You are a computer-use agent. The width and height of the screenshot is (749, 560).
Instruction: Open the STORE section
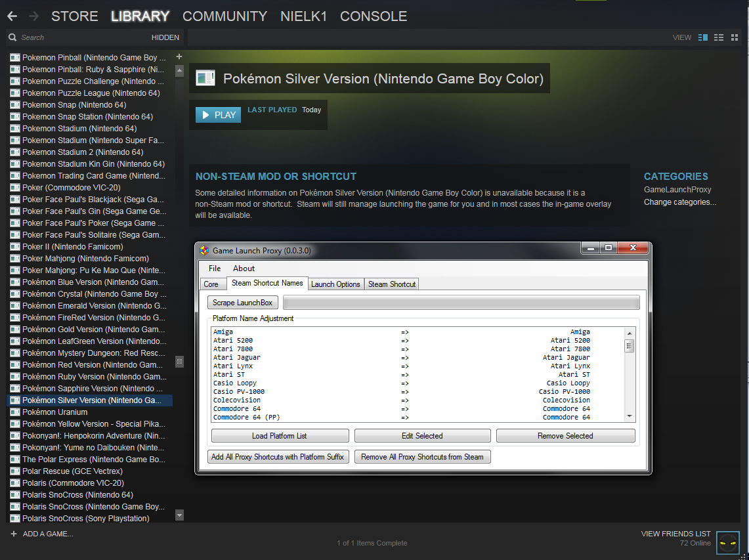(75, 16)
